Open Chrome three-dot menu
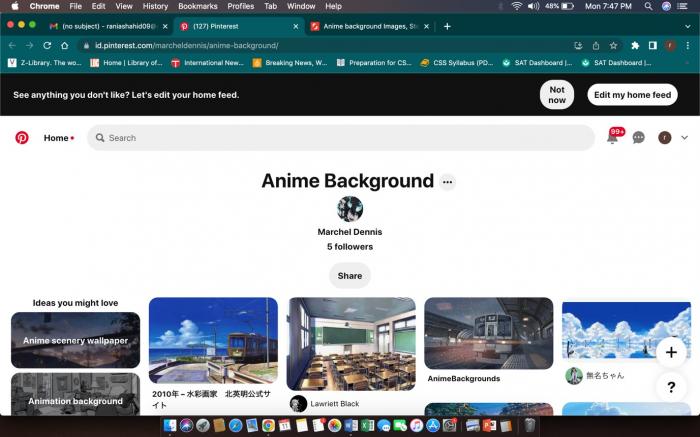 688,46
